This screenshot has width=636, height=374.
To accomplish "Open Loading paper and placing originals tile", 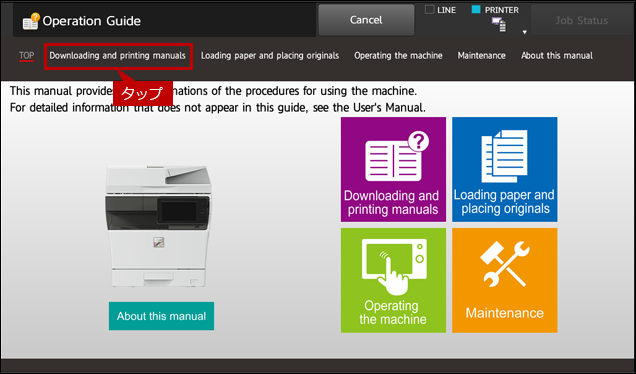I will tap(505, 170).
